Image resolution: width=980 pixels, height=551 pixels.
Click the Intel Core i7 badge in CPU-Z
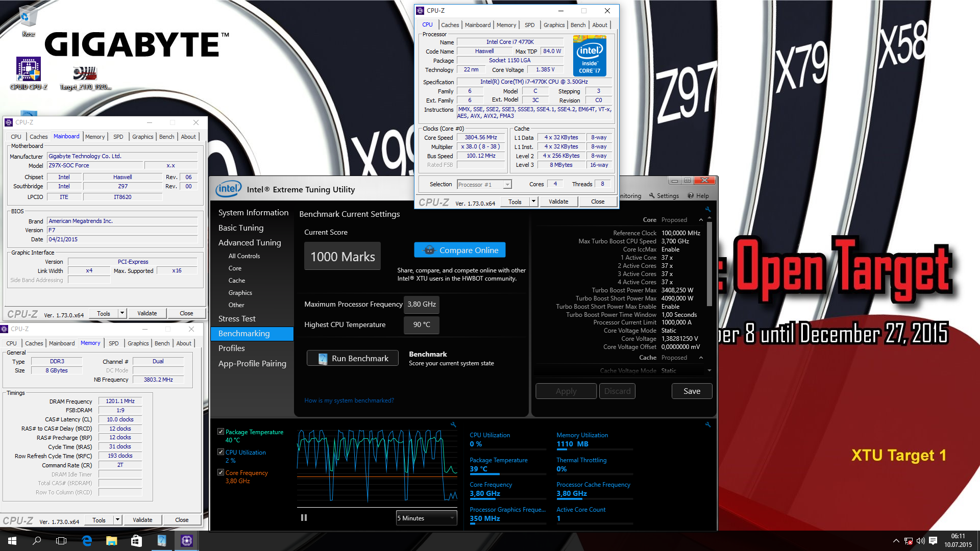click(590, 56)
